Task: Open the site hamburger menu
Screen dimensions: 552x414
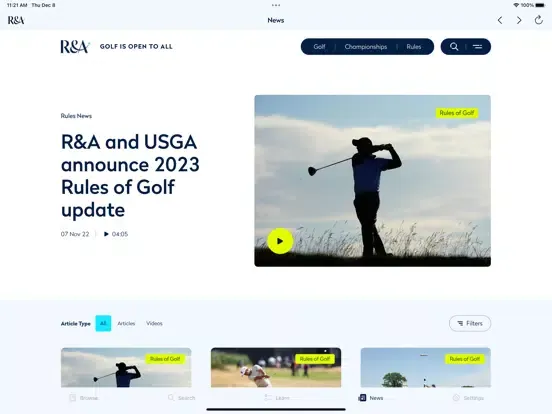Action: 477,46
